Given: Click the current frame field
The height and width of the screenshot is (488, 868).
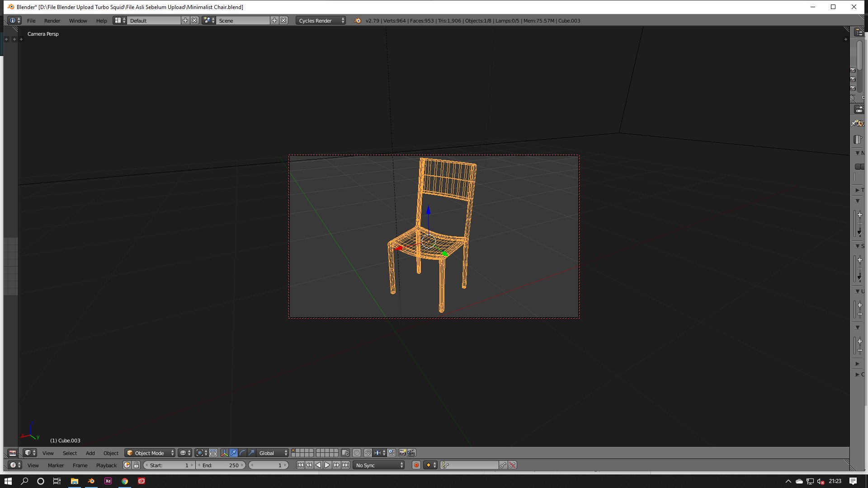Looking at the screenshot, I should coord(269,465).
